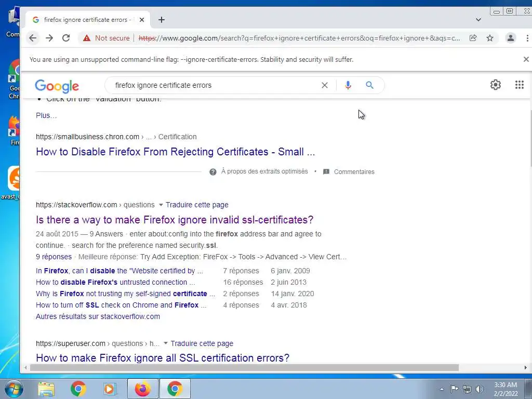Click the 16 réponses text

coord(243,282)
